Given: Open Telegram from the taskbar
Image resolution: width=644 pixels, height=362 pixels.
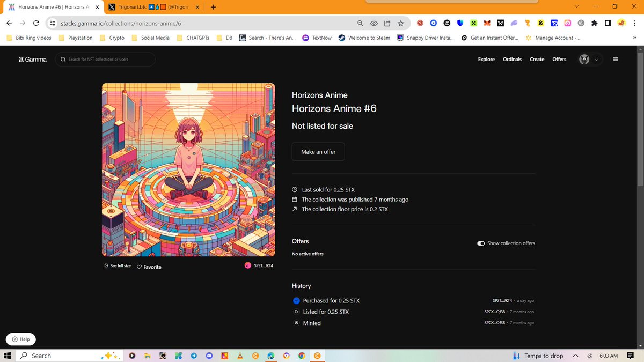Looking at the screenshot, I should tap(194, 356).
